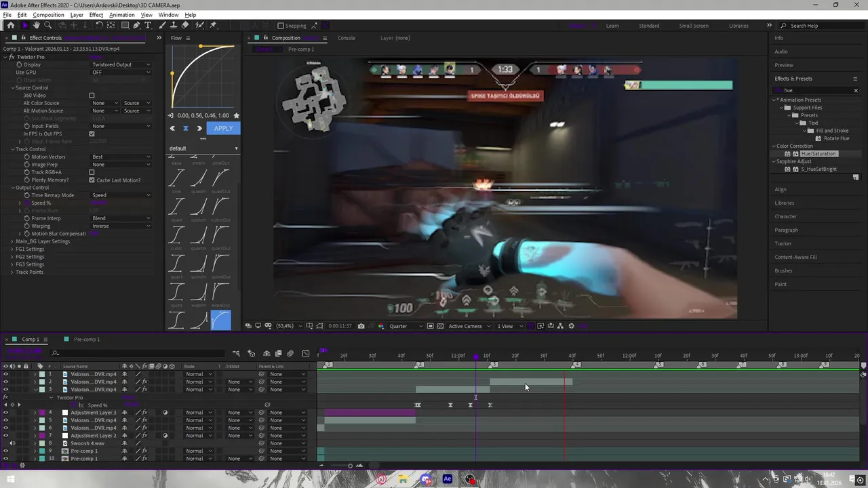Viewport: 868px width, 488px height.
Task: Enable Motion Blur icon in timeline header
Action: pyautogui.click(x=290, y=353)
